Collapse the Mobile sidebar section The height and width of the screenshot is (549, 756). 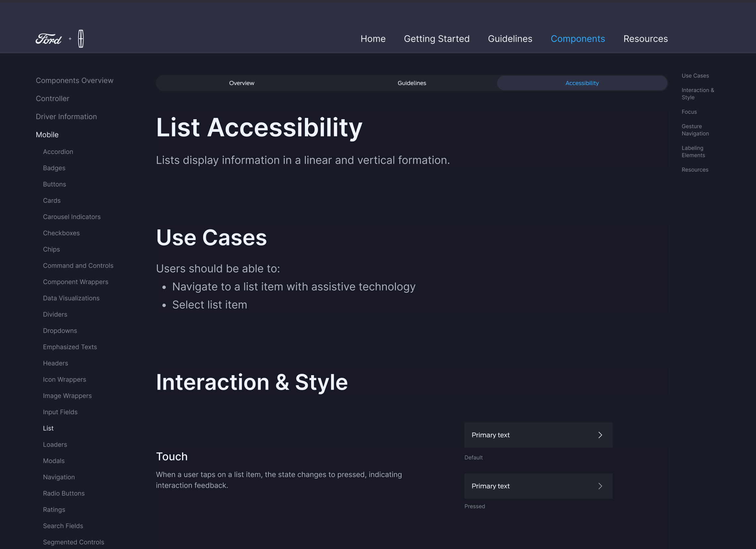point(47,135)
